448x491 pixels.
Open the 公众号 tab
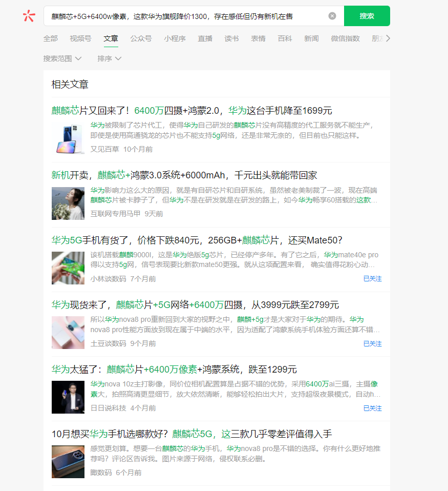click(x=141, y=38)
